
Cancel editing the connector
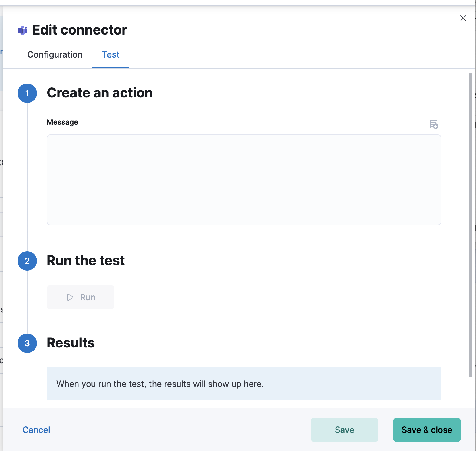[x=36, y=430]
